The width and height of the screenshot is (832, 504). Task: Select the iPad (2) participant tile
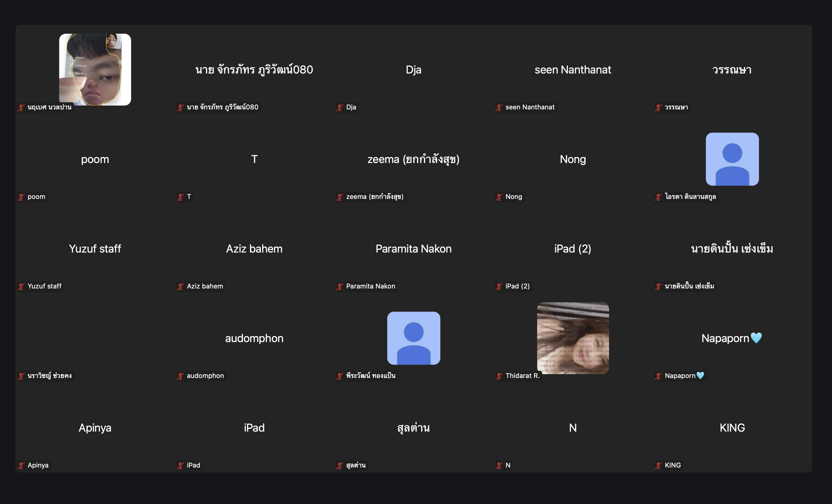(x=573, y=249)
